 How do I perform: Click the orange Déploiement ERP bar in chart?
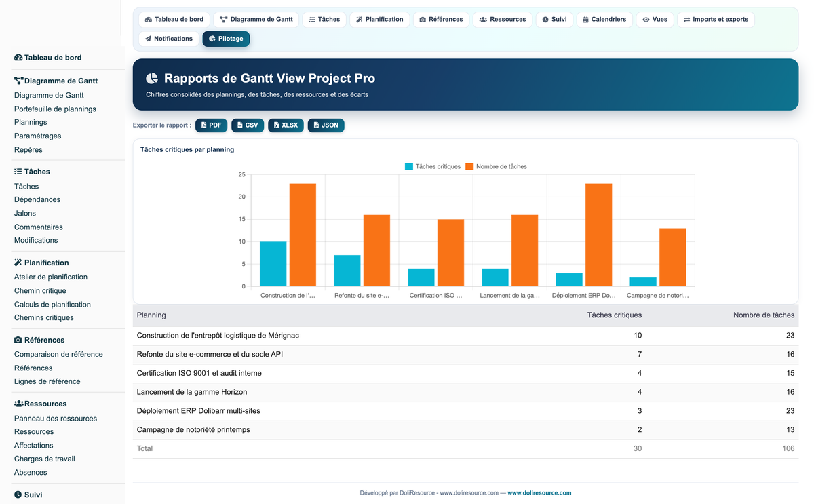(x=598, y=235)
